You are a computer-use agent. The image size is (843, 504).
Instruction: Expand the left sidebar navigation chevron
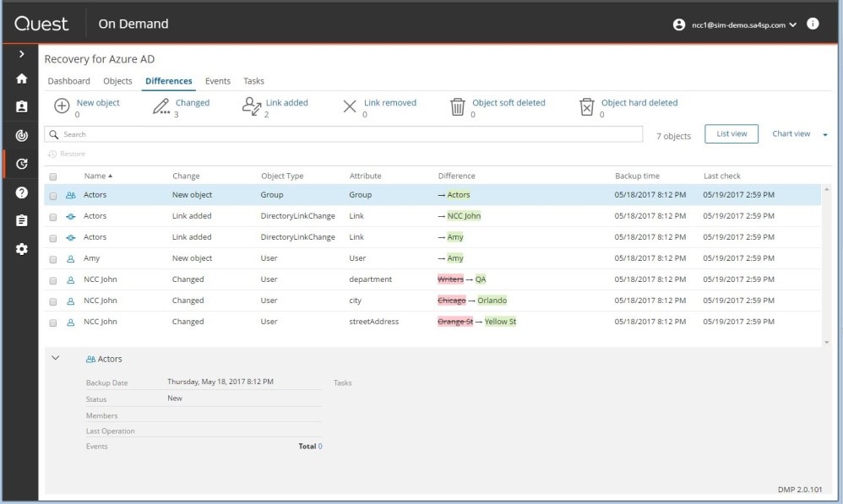click(22, 54)
